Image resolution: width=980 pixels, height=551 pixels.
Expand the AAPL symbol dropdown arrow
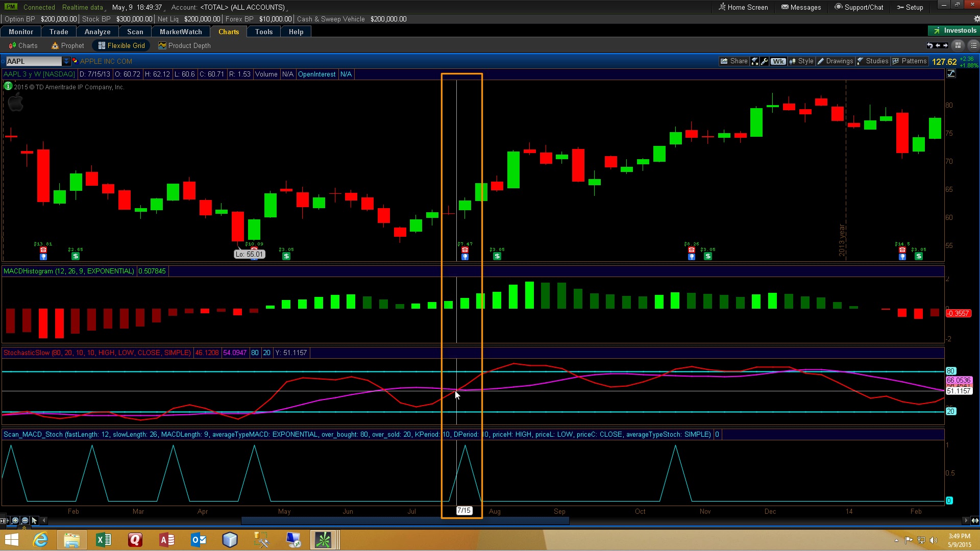pos(66,61)
